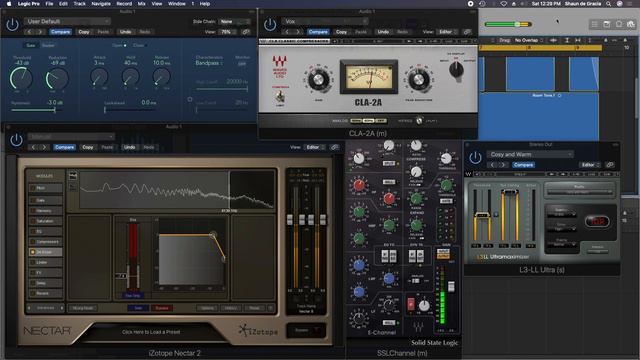Click Undo in Nectar window
640x360 pixels.
(129, 147)
